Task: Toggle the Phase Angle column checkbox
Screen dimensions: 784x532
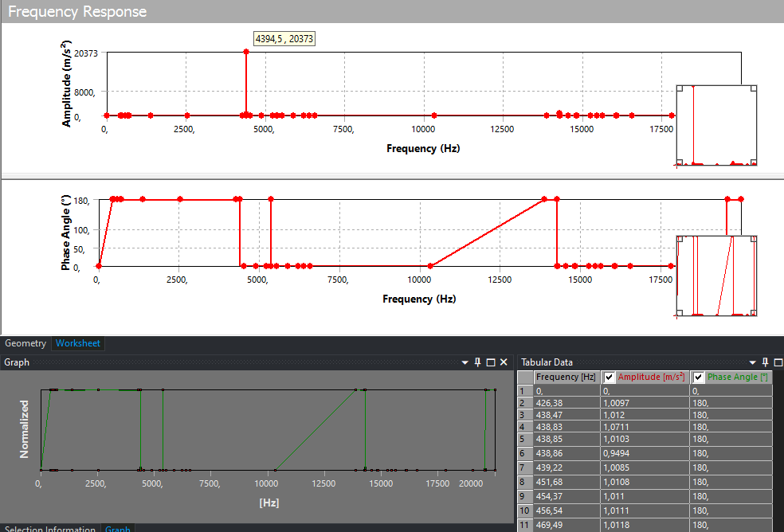Action: pyautogui.click(x=699, y=377)
